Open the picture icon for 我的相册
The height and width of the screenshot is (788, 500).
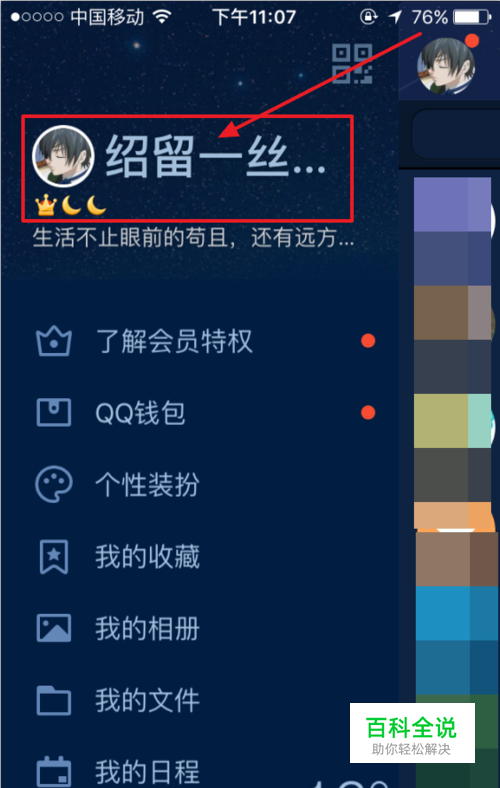[54, 628]
